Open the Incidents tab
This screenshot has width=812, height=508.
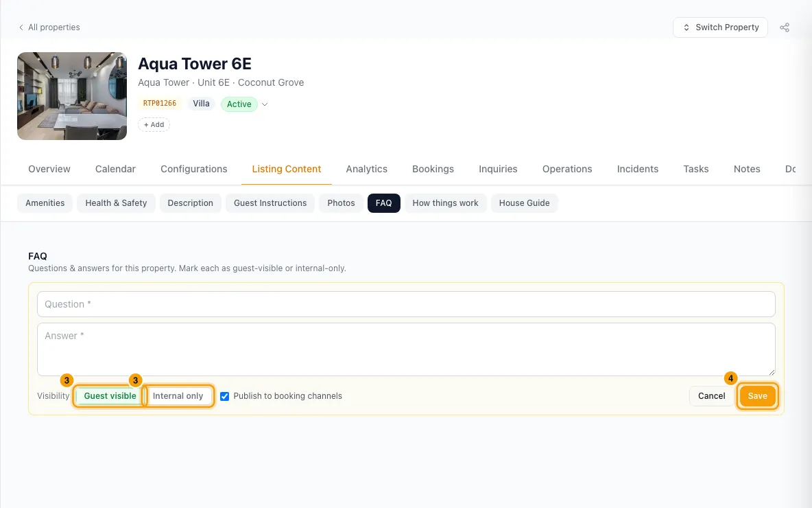point(638,169)
